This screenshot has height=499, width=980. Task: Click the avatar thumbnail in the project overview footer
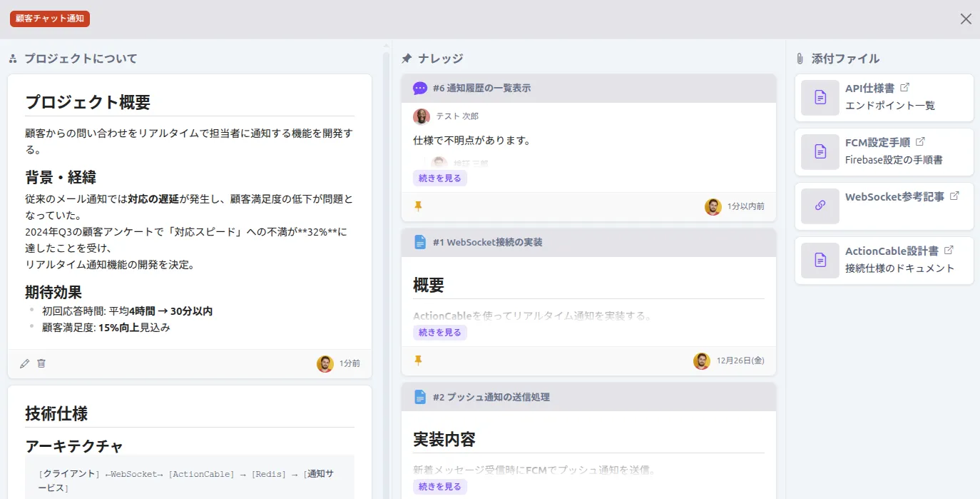pyautogui.click(x=325, y=363)
